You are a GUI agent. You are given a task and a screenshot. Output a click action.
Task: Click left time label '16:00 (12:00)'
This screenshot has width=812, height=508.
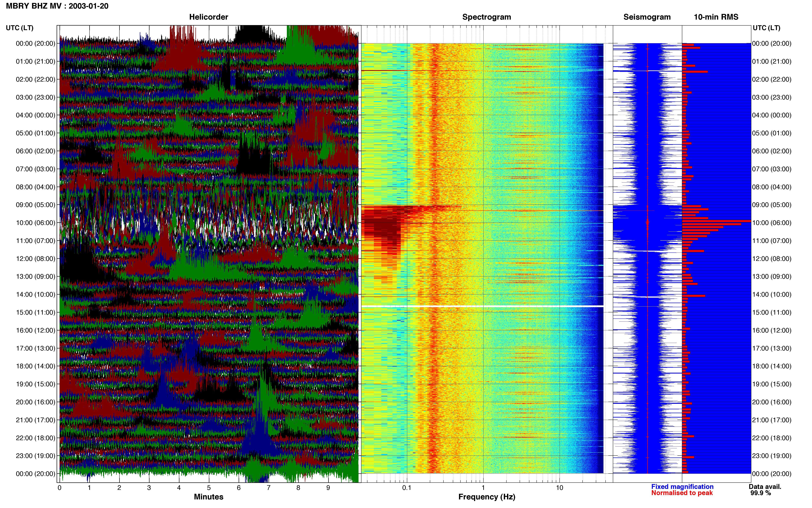(36, 330)
